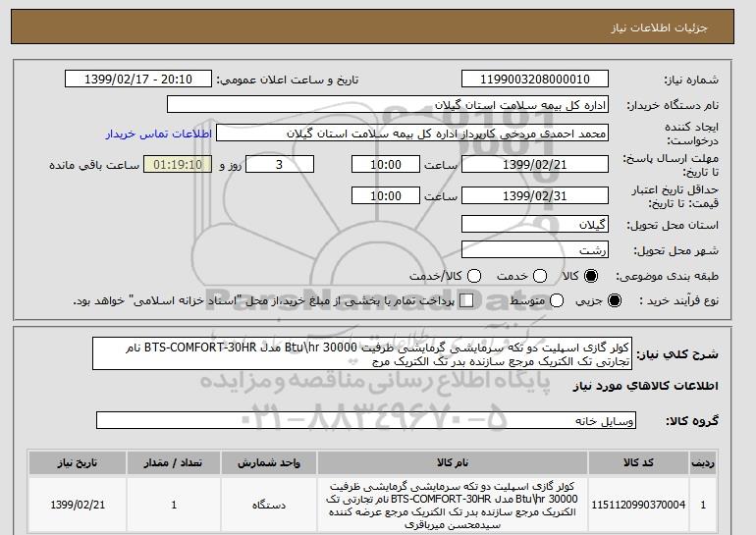The height and width of the screenshot is (535, 756).
Task: Click the request creator name field
Action: [412, 134]
